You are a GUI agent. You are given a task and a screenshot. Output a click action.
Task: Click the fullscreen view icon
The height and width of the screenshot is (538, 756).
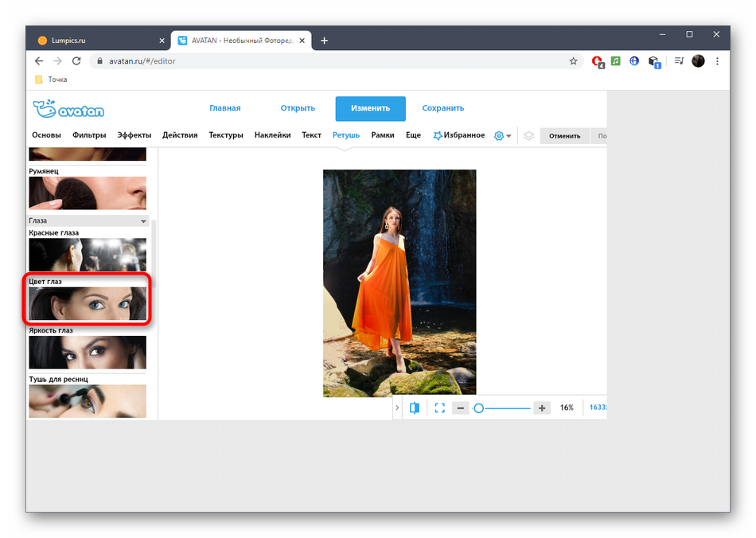[x=439, y=407]
